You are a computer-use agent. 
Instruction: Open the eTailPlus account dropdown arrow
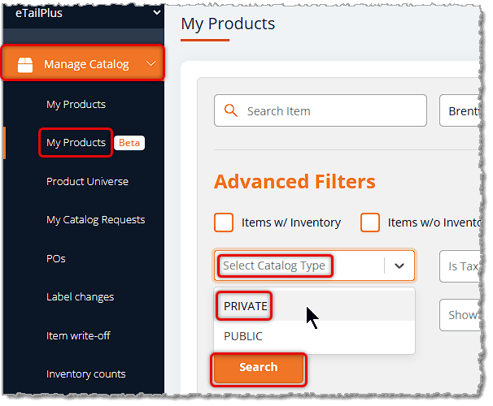click(x=156, y=13)
